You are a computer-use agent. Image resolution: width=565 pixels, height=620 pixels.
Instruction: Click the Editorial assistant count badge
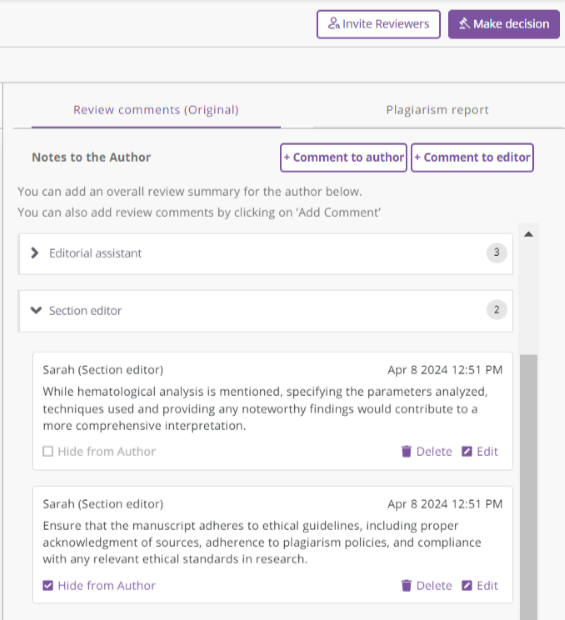pyautogui.click(x=497, y=252)
